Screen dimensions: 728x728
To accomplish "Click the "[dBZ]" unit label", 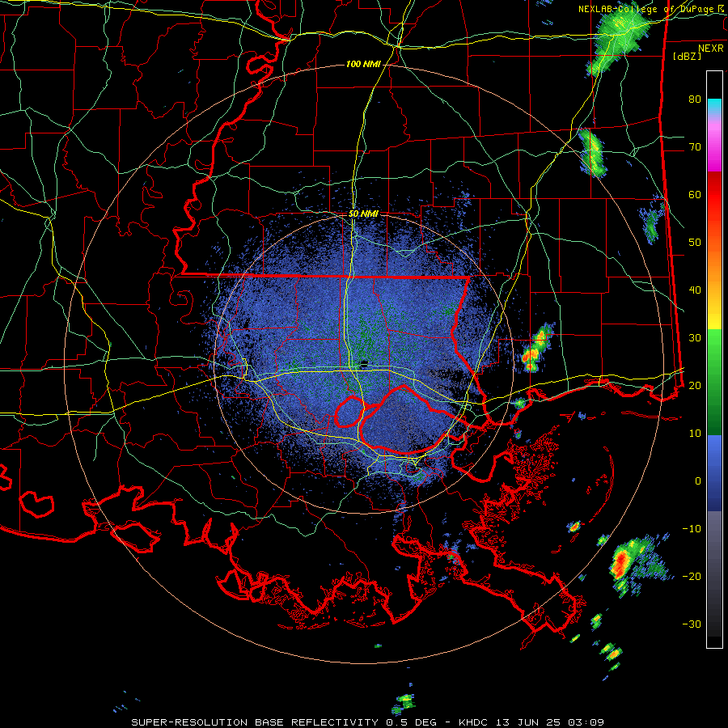I will [687, 56].
